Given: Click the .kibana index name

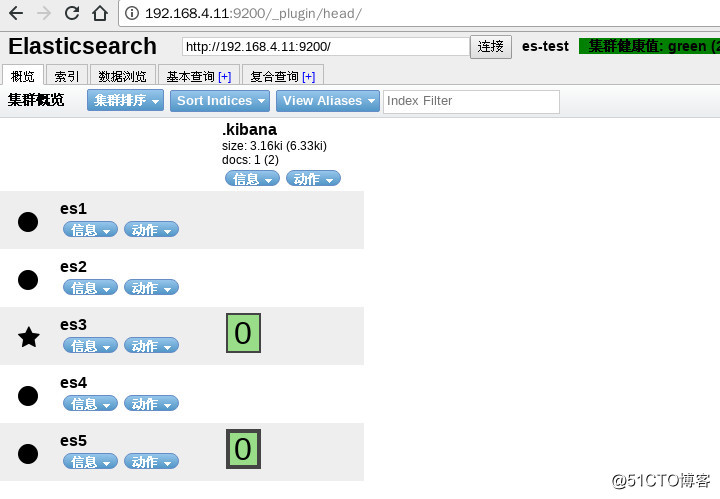Looking at the screenshot, I should [x=249, y=129].
